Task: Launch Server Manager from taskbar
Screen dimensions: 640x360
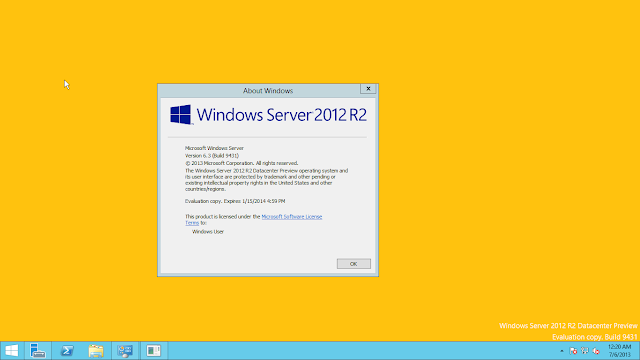Action: (x=38, y=351)
